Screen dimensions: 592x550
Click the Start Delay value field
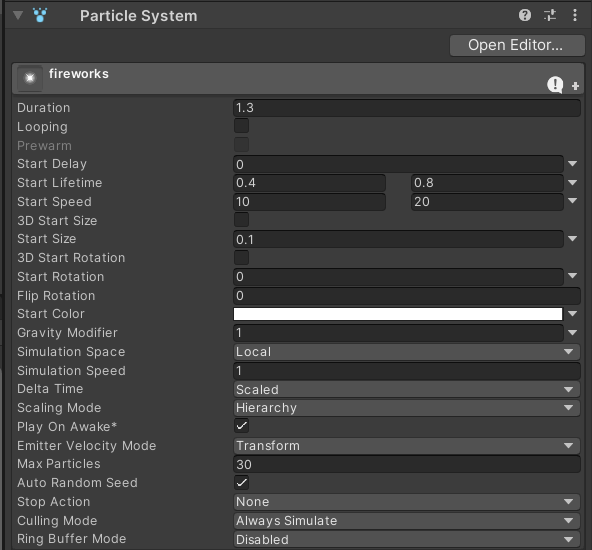pyautogui.click(x=398, y=164)
